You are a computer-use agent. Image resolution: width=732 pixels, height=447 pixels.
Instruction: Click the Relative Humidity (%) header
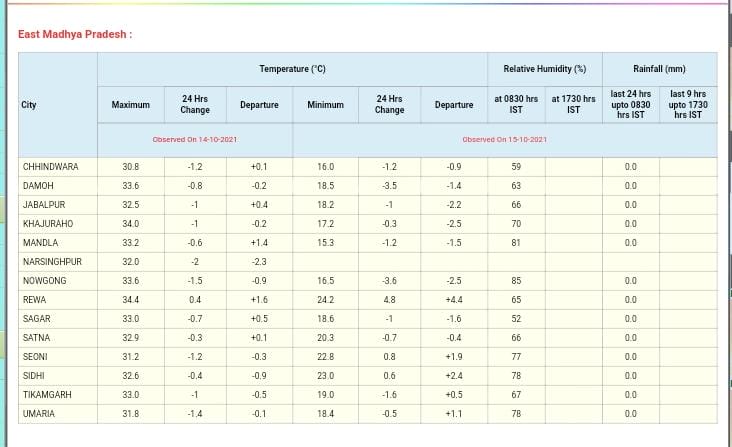tap(544, 69)
